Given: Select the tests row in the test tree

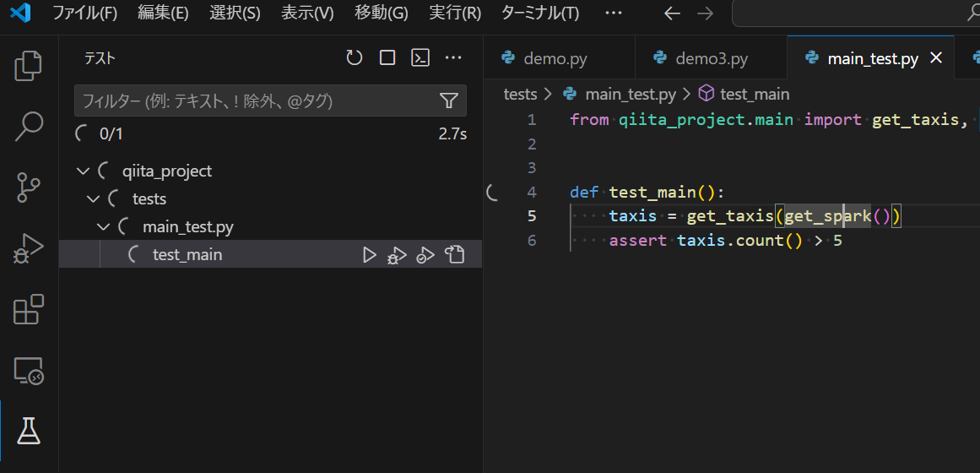Looking at the screenshot, I should (x=270, y=199).
